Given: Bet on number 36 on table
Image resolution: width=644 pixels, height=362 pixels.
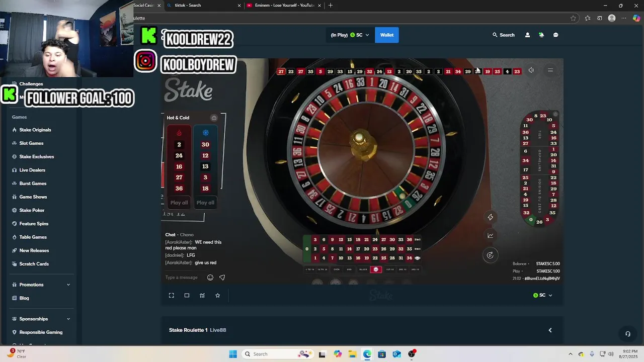Looking at the screenshot, I should pos(410,240).
